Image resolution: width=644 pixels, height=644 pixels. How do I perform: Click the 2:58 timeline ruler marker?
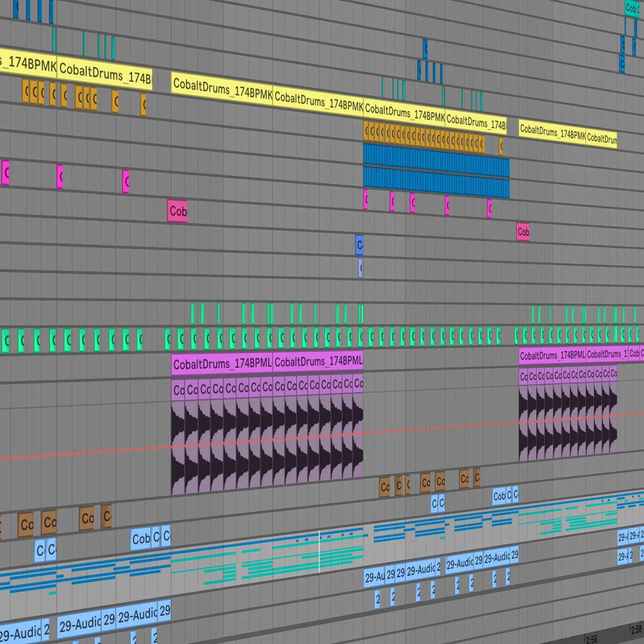pos(636,630)
